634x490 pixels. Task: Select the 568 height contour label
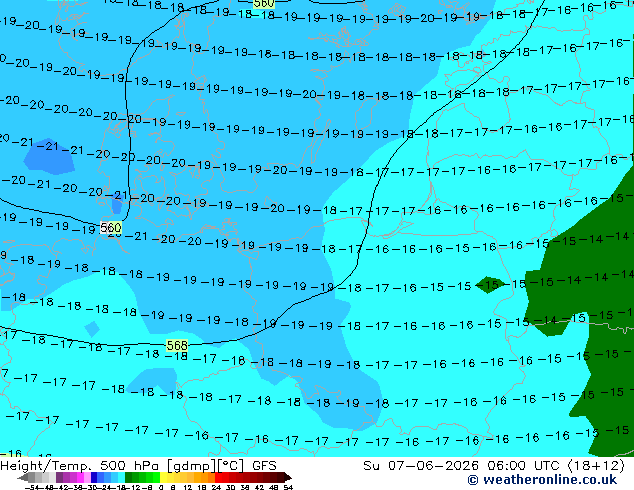click(177, 345)
